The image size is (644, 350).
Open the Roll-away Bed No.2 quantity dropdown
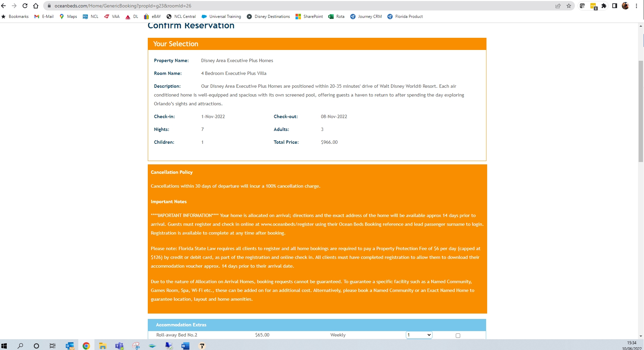click(x=419, y=335)
